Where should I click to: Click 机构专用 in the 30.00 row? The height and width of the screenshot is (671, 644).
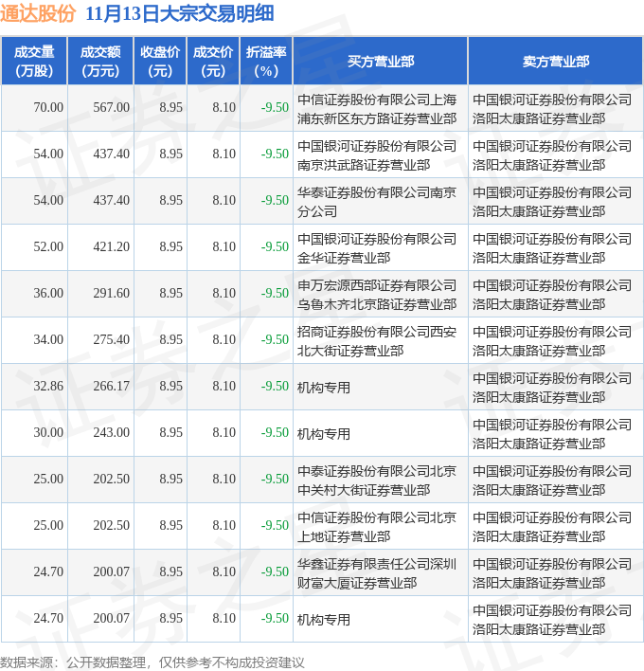click(324, 434)
